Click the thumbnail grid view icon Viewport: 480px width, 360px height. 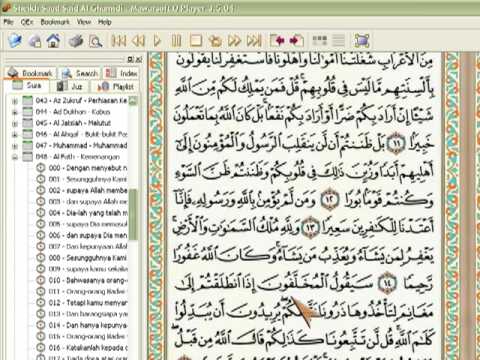[319, 41]
